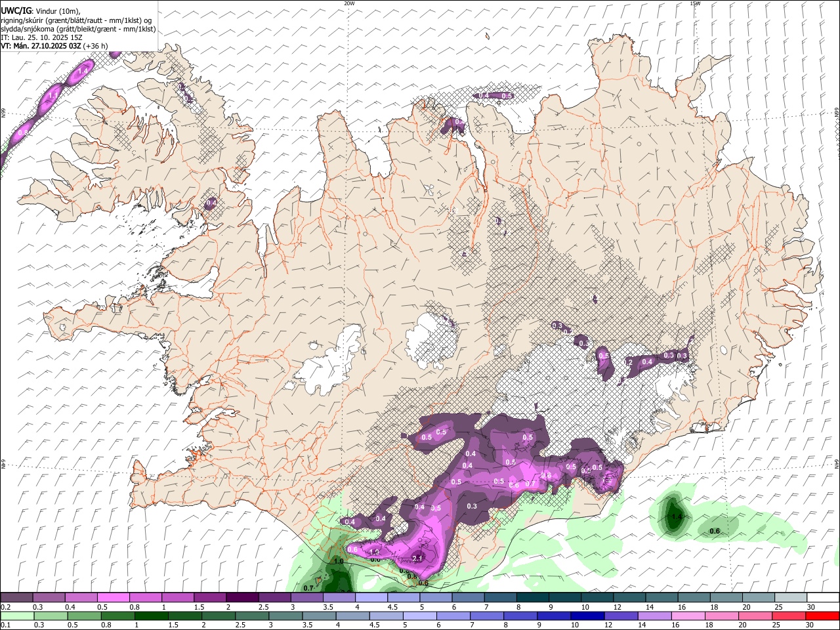
Task: Click the bright pink swatch between 0.5 and 0.8, top scale
Action: (x=114, y=598)
